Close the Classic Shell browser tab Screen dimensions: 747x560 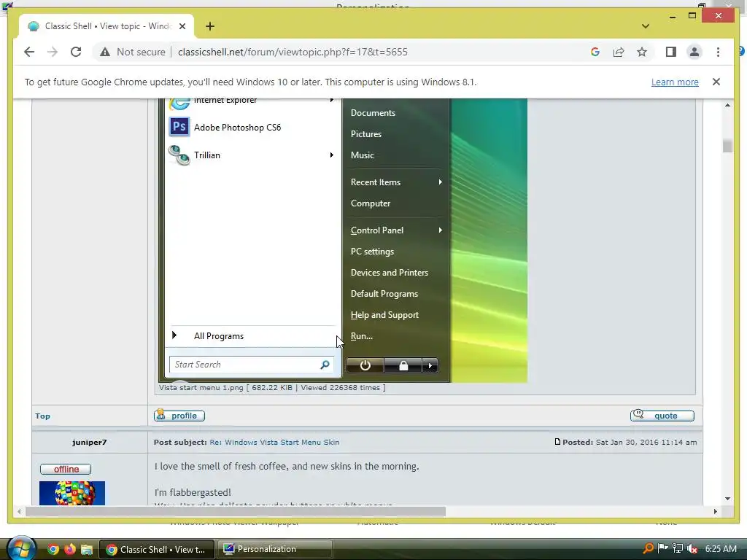click(x=182, y=26)
